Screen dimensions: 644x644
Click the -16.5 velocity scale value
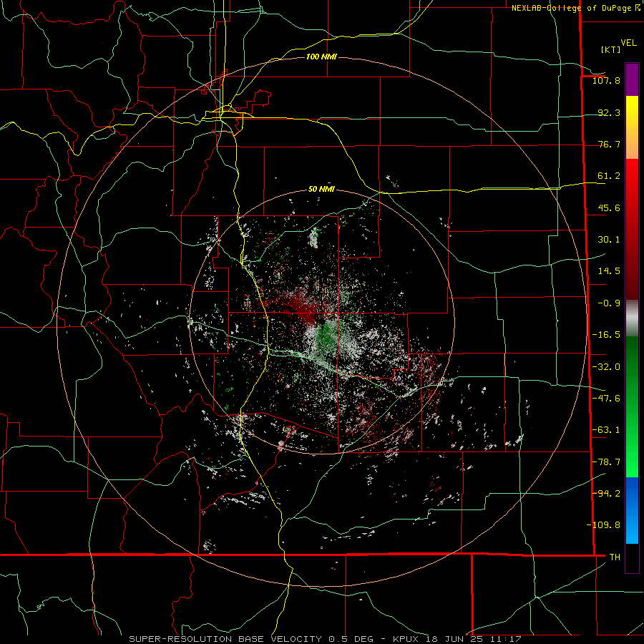click(x=606, y=335)
